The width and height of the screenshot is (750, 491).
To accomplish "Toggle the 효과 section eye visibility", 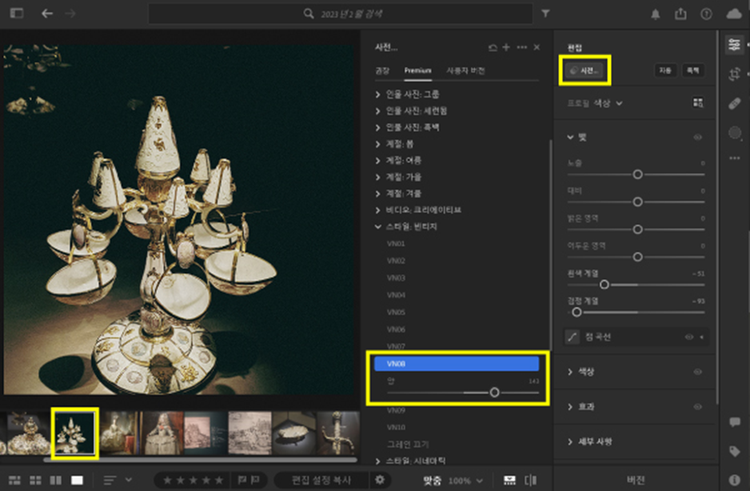I will [698, 407].
